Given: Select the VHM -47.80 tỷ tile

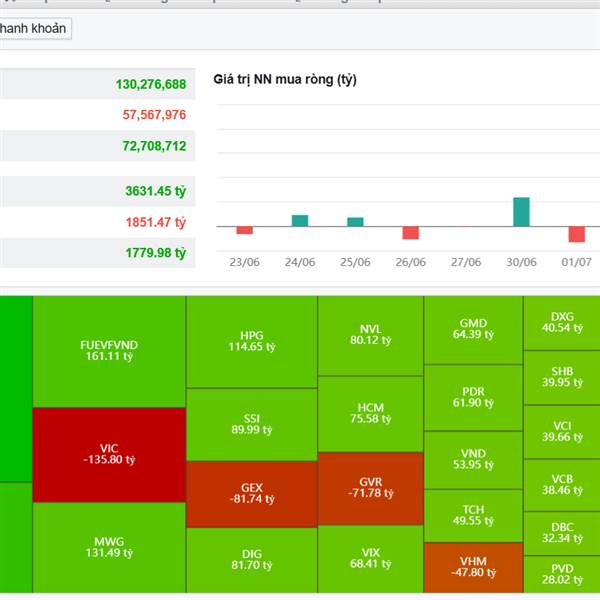Looking at the screenshot, I should click(473, 567).
